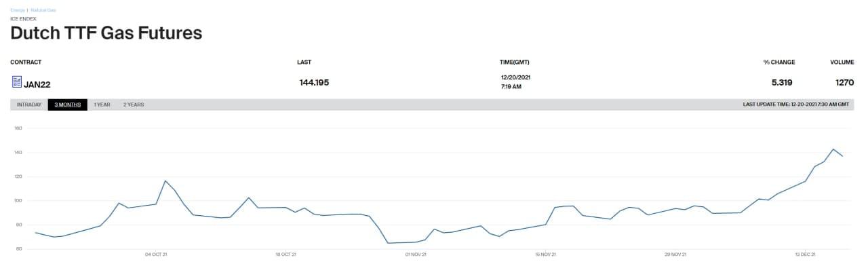Click the ICE ENDEX label

tap(24, 19)
